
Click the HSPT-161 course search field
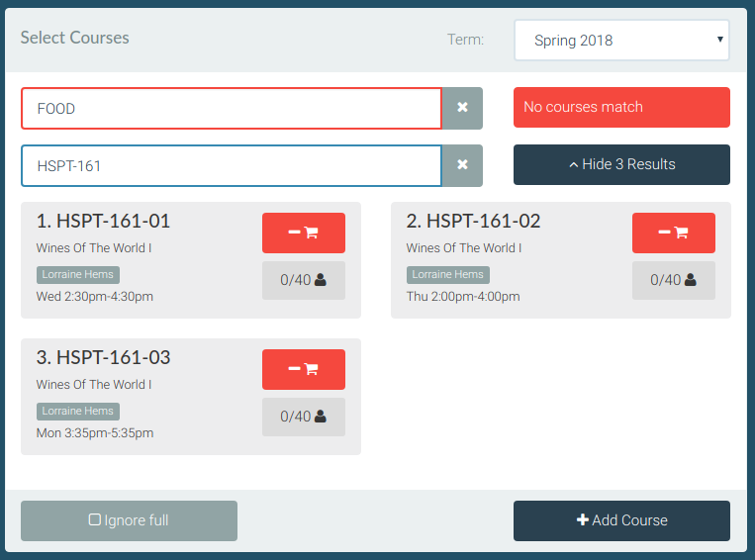pos(232,165)
